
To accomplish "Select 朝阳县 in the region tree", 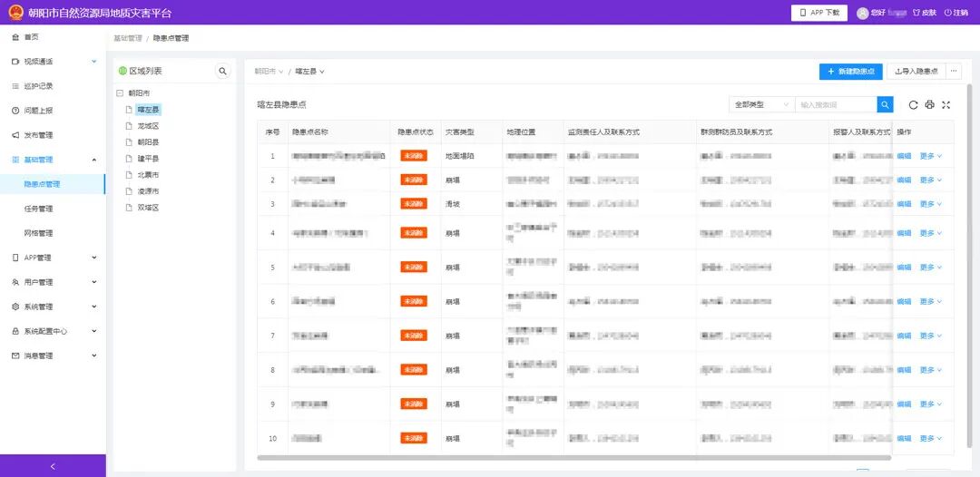I will (148, 141).
